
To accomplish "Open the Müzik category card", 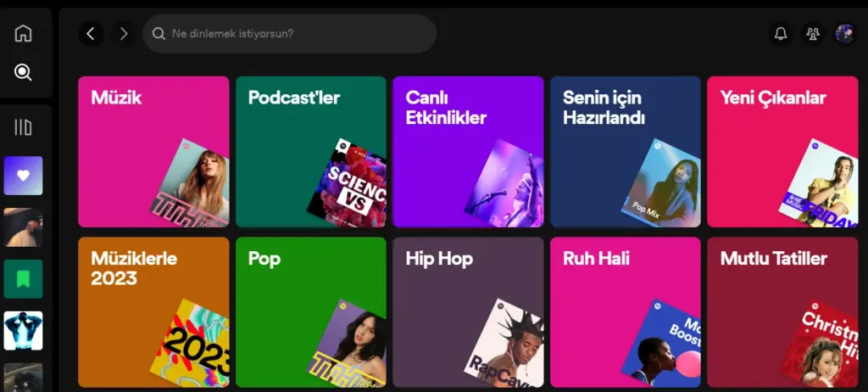I will (153, 152).
